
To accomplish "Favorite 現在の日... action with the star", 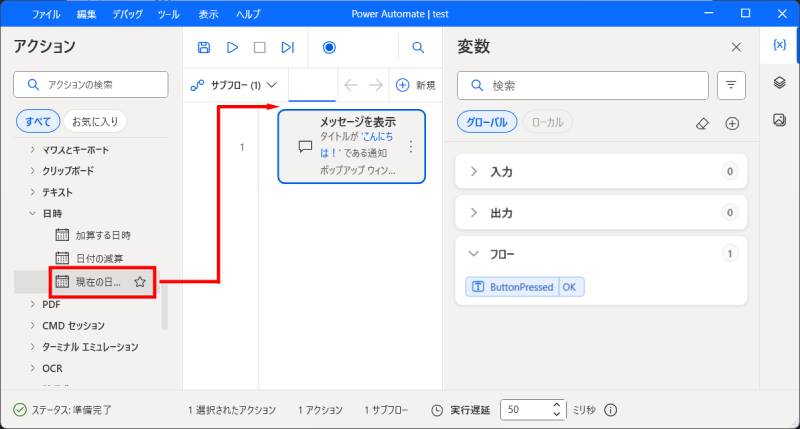I will [140, 282].
